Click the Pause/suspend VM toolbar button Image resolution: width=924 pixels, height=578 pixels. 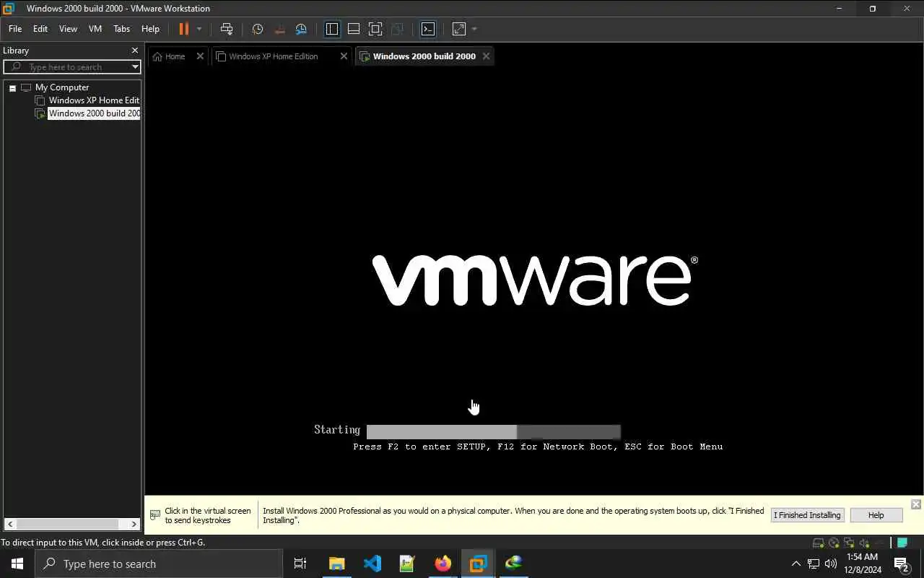[x=183, y=29]
